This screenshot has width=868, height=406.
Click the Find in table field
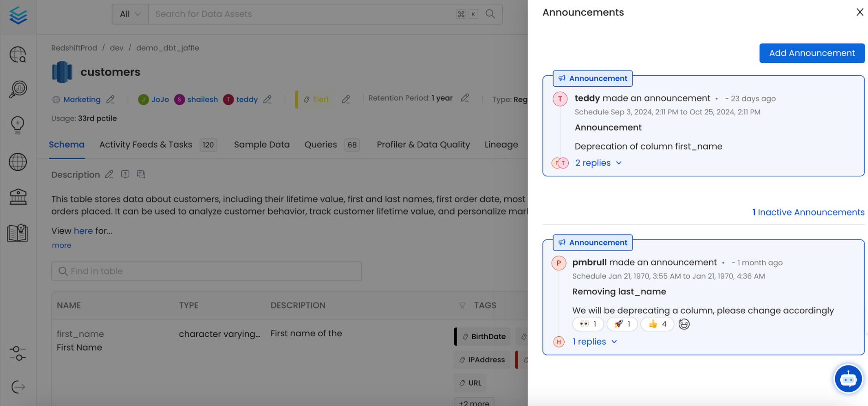[x=206, y=271]
